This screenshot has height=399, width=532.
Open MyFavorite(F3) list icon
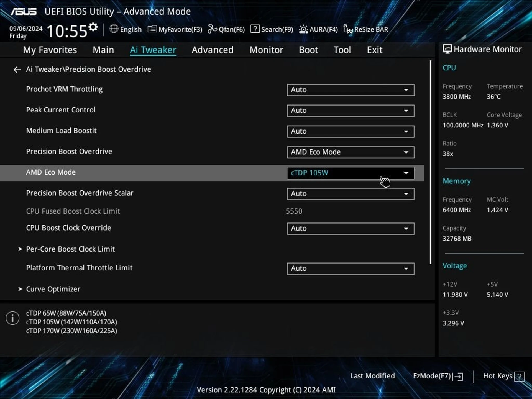point(152,29)
